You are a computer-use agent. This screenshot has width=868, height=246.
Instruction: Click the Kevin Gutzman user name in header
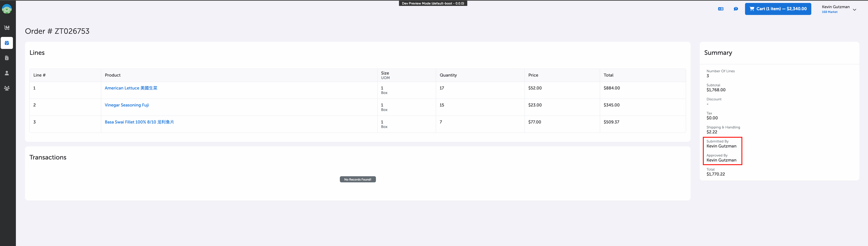pyautogui.click(x=835, y=7)
